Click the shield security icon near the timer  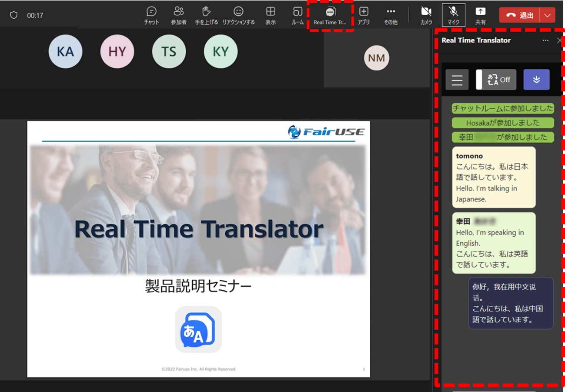(13, 14)
